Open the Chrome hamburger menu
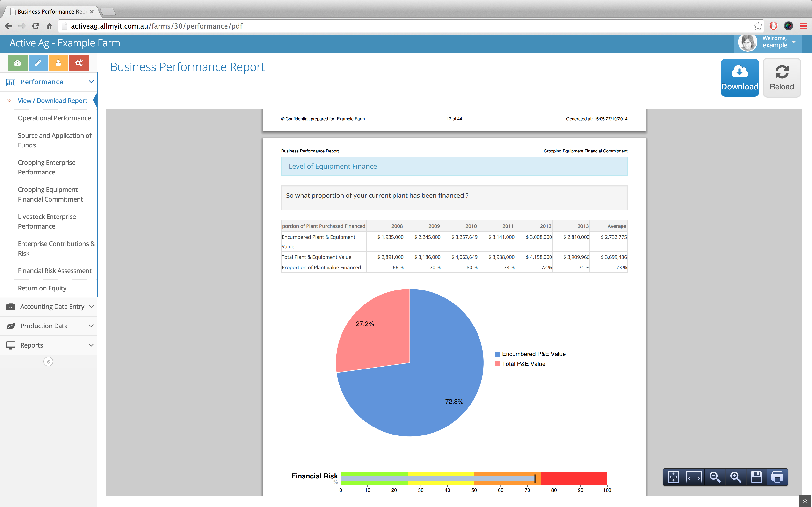 click(804, 26)
